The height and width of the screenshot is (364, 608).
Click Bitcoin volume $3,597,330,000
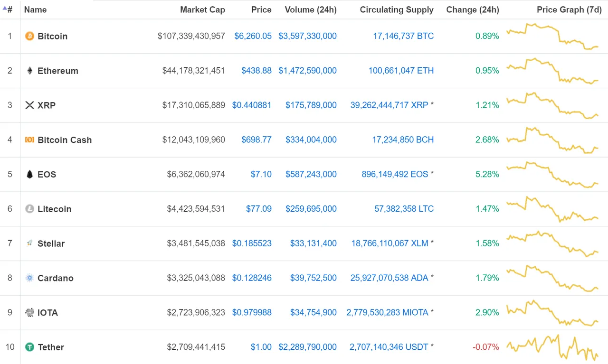[308, 36]
